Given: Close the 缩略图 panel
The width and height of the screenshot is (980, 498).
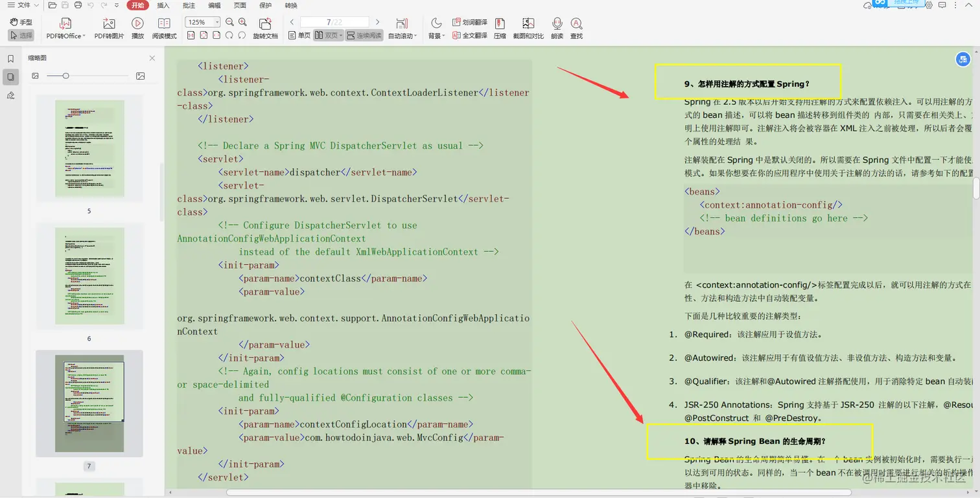Looking at the screenshot, I should click(152, 58).
